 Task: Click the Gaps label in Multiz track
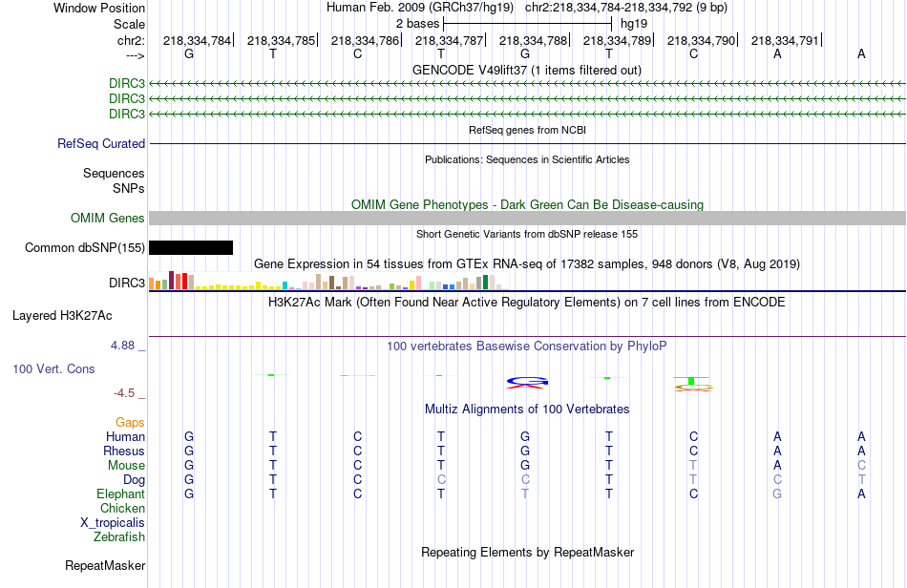130,422
